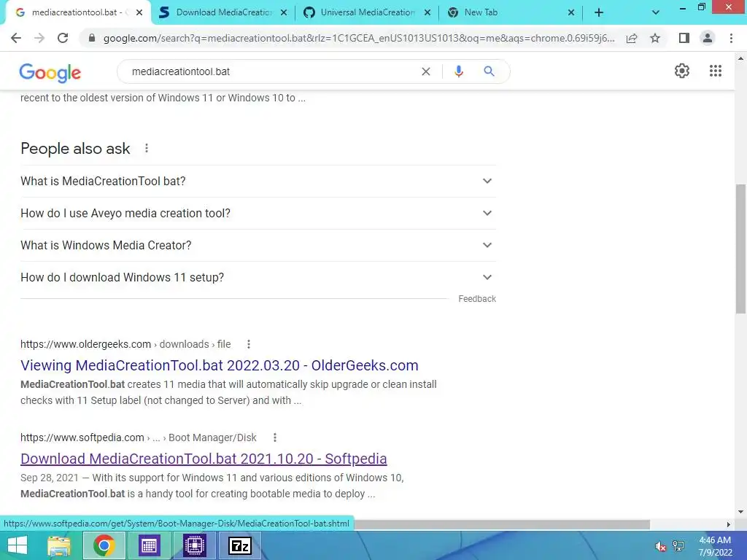Screen dimensions: 747x560
Task: Click the Feedback link
Action: click(x=477, y=299)
